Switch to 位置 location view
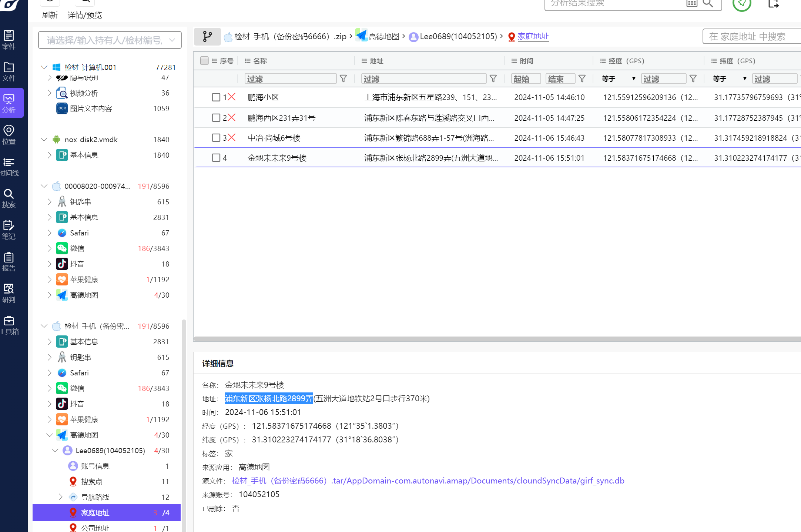 9,135
